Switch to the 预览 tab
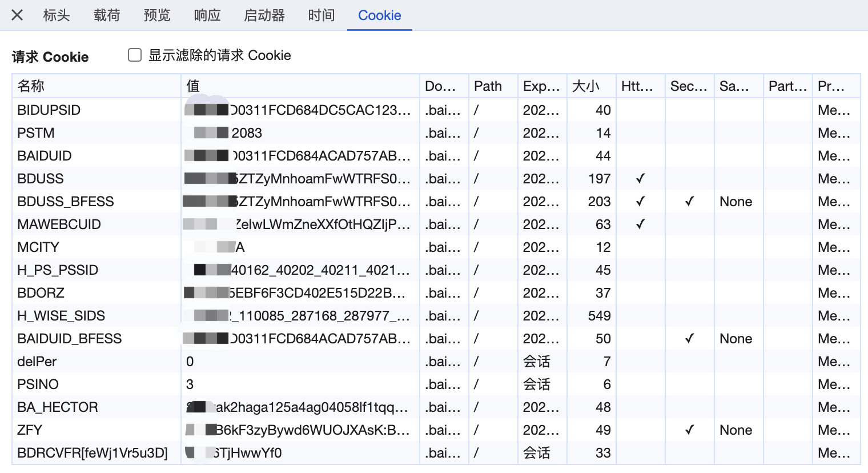This screenshot has width=868, height=473. pyautogui.click(x=157, y=15)
